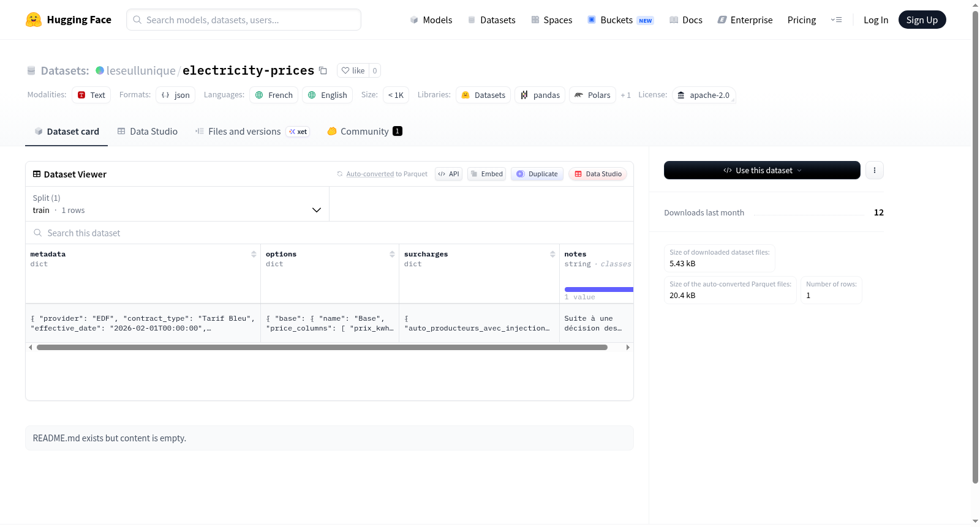Image resolution: width=980 pixels, height=527 pixels.
Task: Open the leseullunique author profile link
Action: [x=141, y=70]
